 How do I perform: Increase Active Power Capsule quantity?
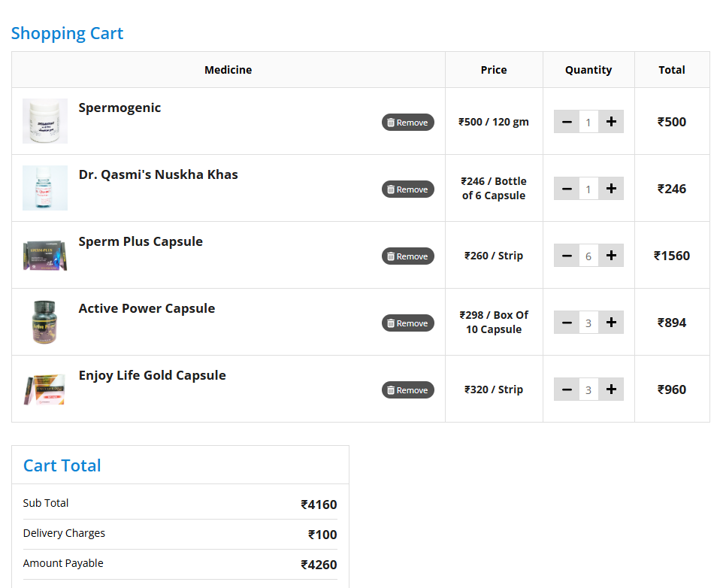611,323
